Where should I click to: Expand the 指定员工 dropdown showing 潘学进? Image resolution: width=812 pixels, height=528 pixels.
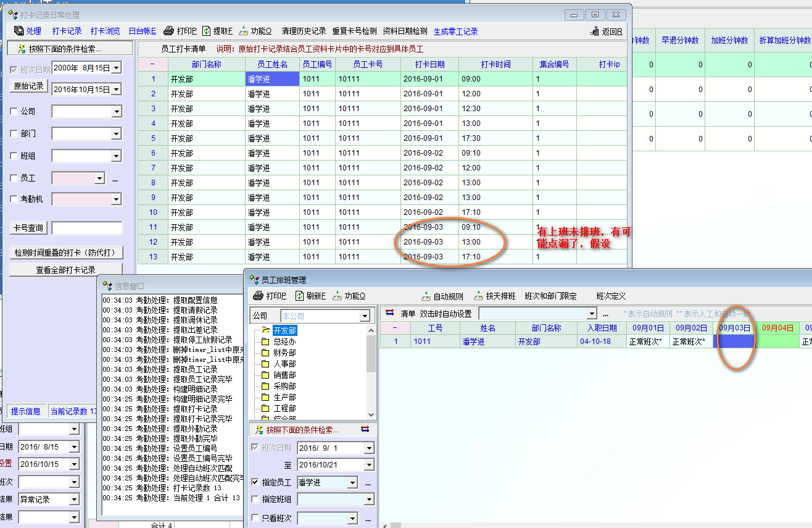tap(352, 483)
